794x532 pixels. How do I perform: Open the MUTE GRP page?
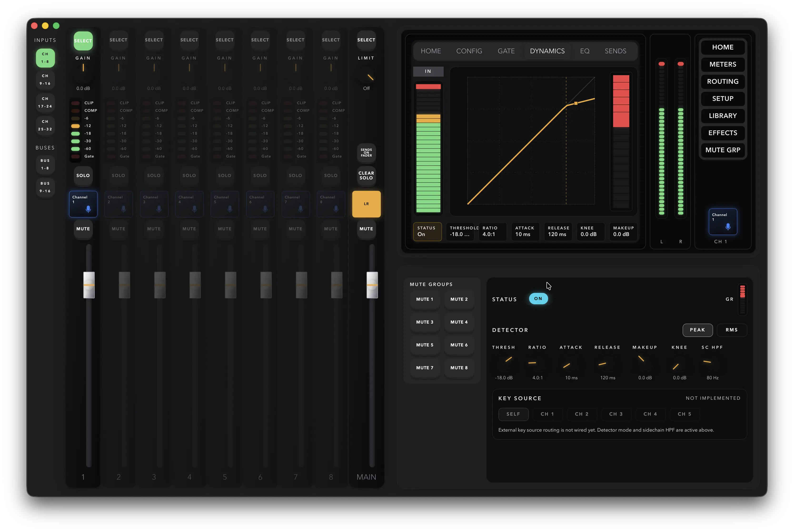723,150
